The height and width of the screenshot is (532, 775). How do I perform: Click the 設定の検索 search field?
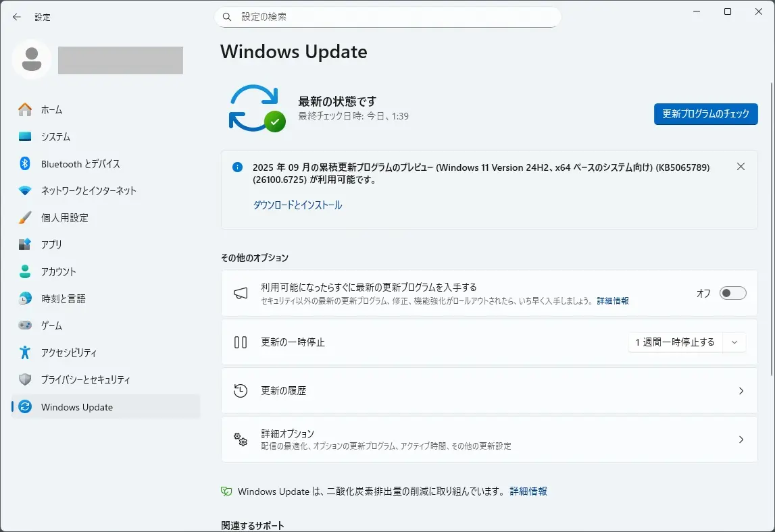(392, 17)
